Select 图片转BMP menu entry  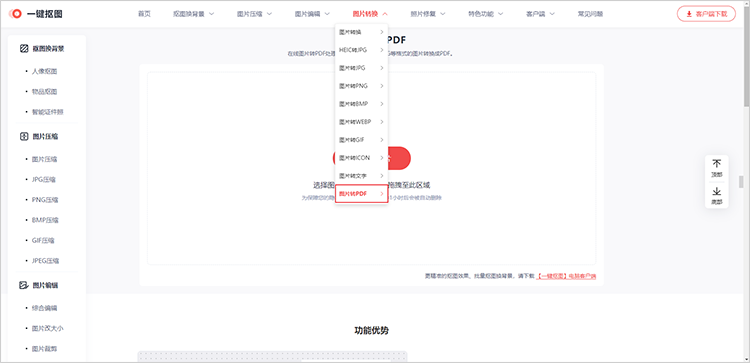(361, 104)
